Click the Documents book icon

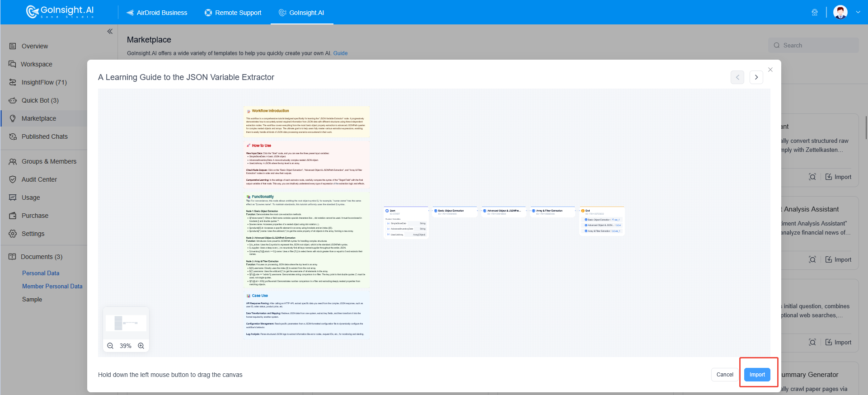12,257
